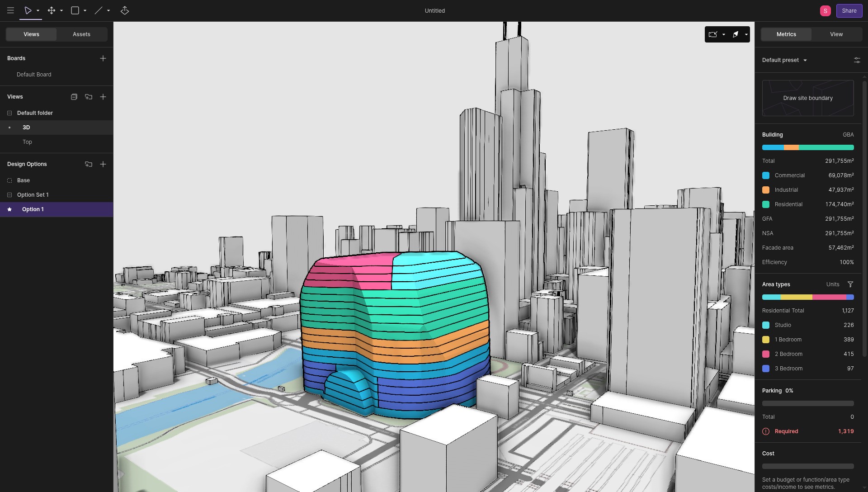
Task: Open the metrics settings sliders icon
Action: (x=857, y=60)
